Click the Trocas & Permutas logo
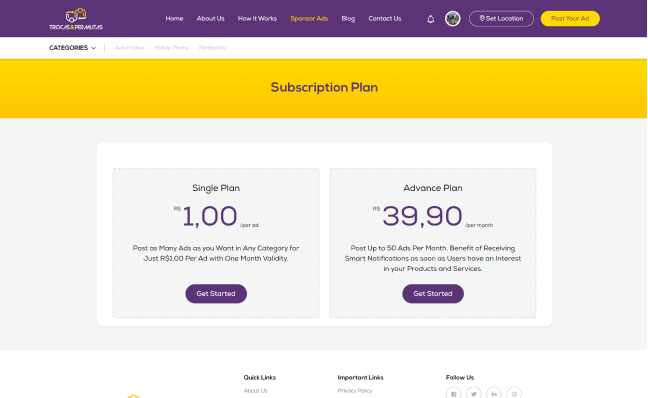Image resolution: width=648 pixels, height=398 pixels. tap(76, 19)
